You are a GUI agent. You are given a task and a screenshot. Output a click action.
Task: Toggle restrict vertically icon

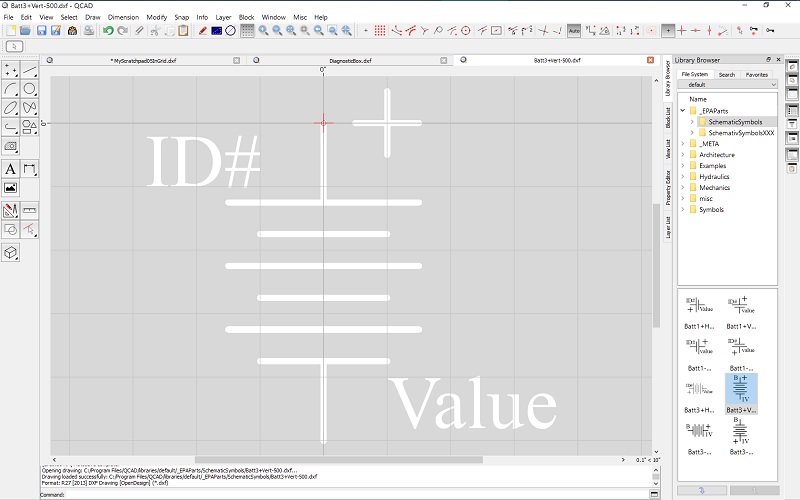709,31
